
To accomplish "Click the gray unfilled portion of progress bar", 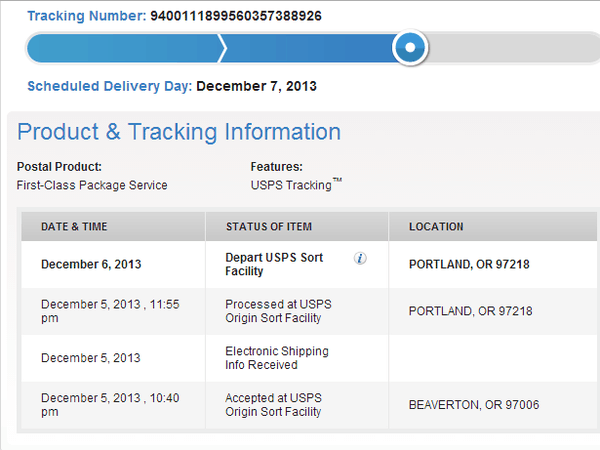I will (514, 48).
